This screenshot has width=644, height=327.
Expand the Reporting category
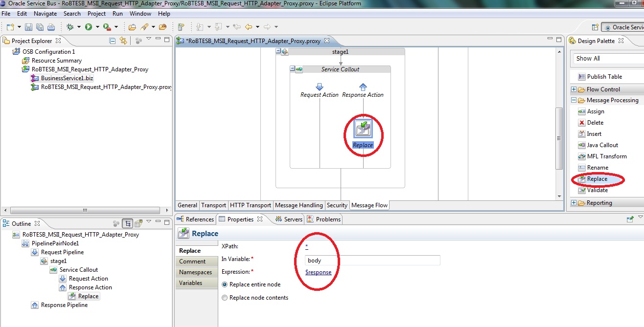point(573,202)
